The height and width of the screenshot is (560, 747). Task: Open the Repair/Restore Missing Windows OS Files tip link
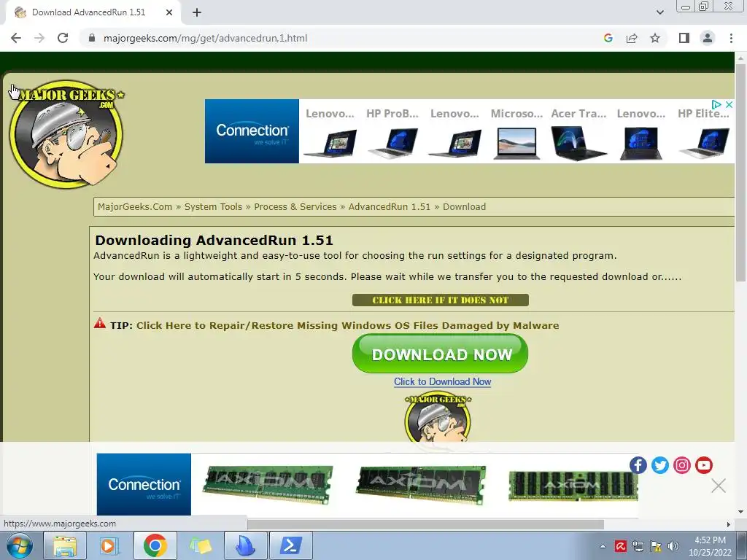347,325
